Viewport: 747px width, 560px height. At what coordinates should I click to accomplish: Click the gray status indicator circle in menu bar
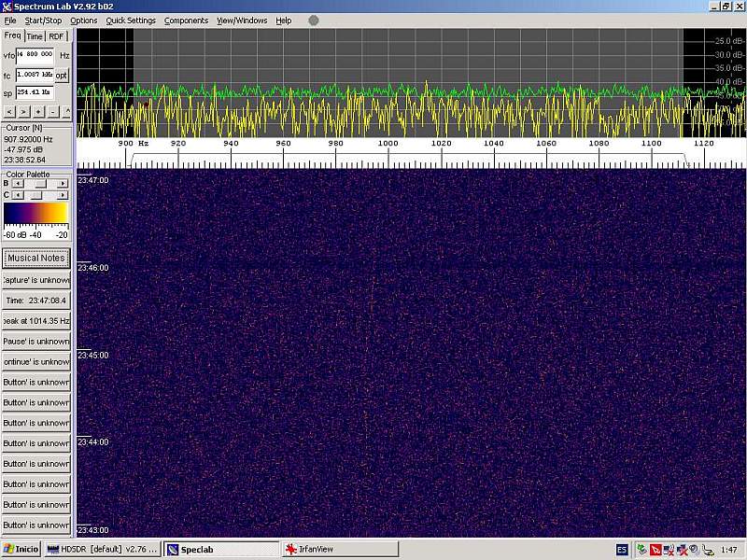(x=313, y=21)
